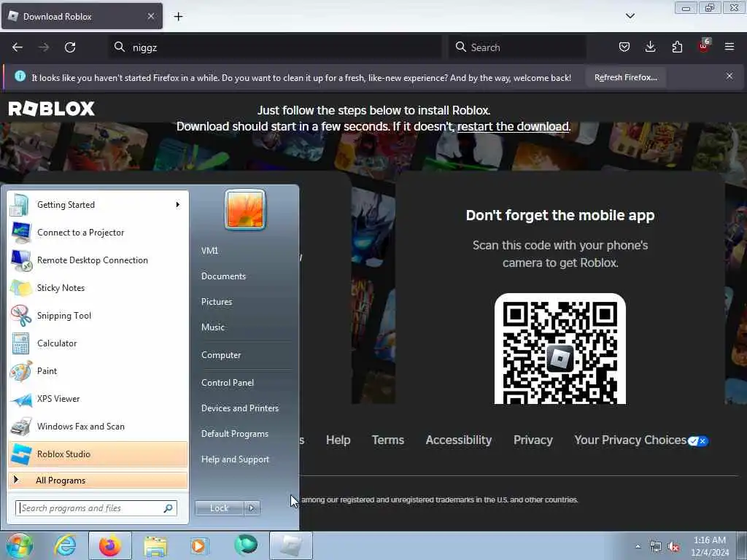The image size is (747, 560).
Task: Open Devices and Printers
Action: pos(240,408)
